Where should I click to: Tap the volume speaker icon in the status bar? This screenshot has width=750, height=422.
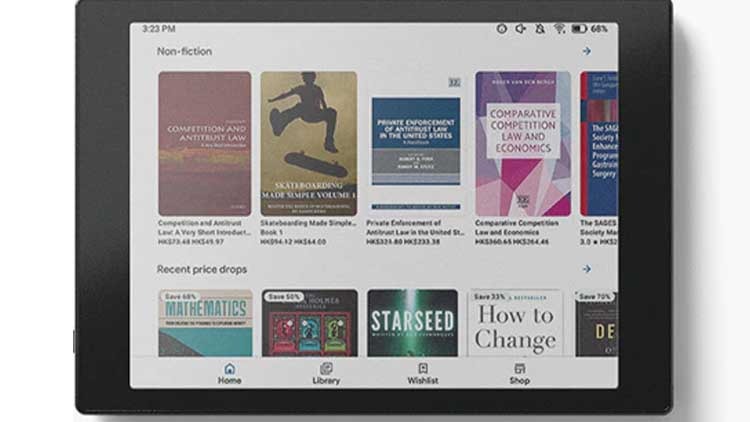521,29
